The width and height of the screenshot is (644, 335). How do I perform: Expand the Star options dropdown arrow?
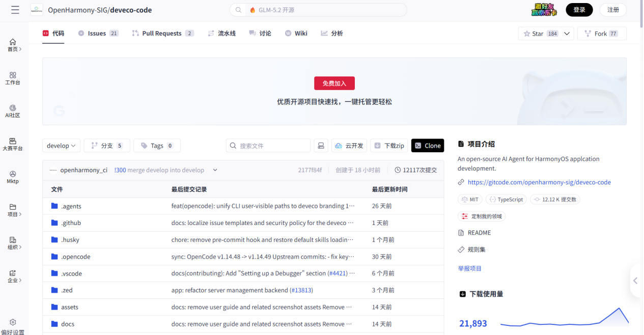[567, 34]
